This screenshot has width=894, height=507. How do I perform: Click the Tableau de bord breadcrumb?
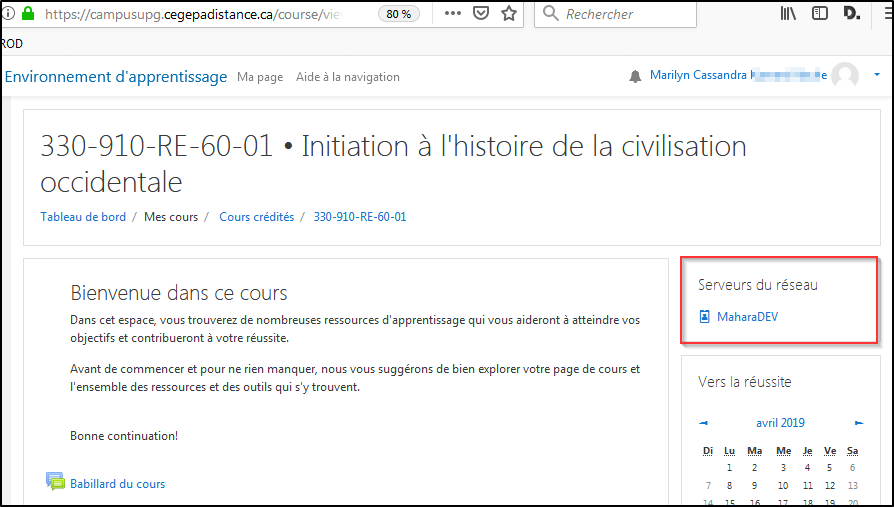[83, 216]
